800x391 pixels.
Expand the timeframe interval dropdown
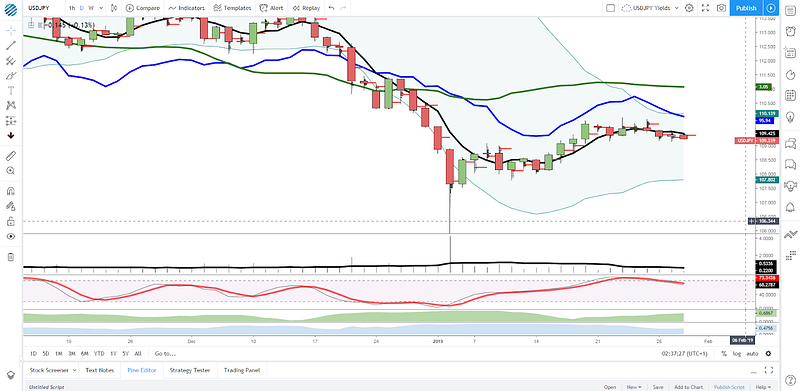101,8
